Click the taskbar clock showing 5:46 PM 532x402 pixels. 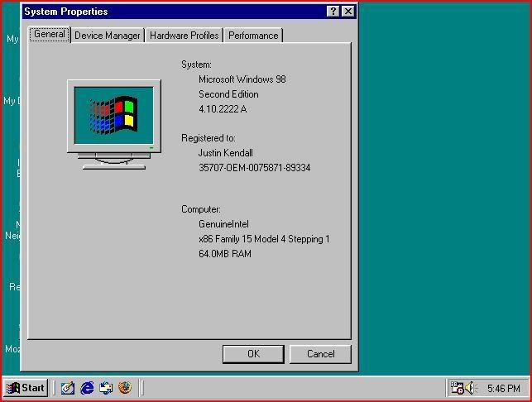tap(503, 389)
